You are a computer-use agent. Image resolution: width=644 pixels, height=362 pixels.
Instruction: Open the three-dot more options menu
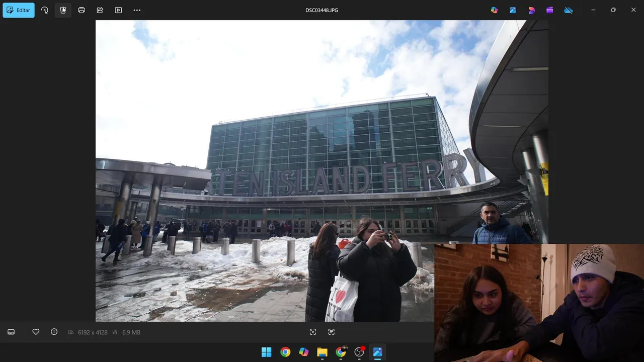[x=137, y=10]
